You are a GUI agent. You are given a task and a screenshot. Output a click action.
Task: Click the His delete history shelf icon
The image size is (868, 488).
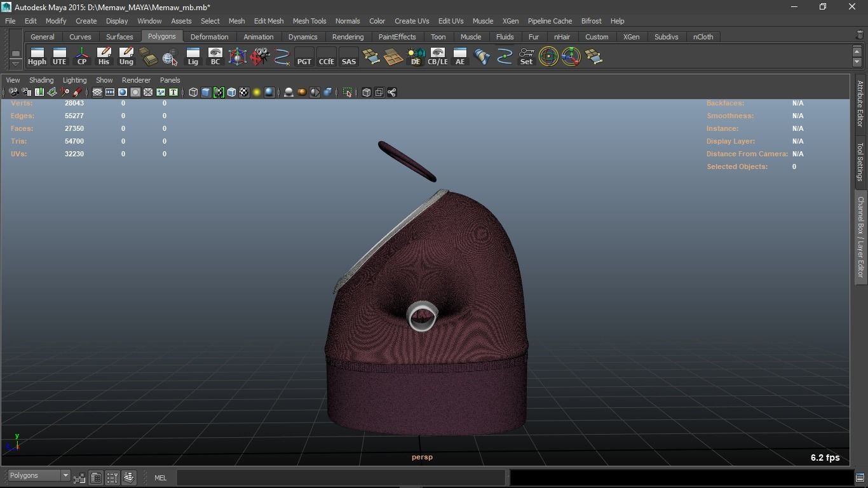coord(104,57)
